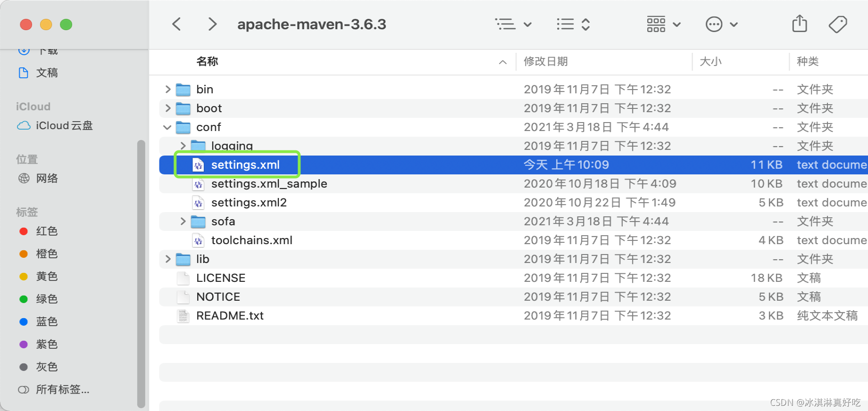Go forward with the right chevron button
This screenshot has height=411, width=868.
213,24
